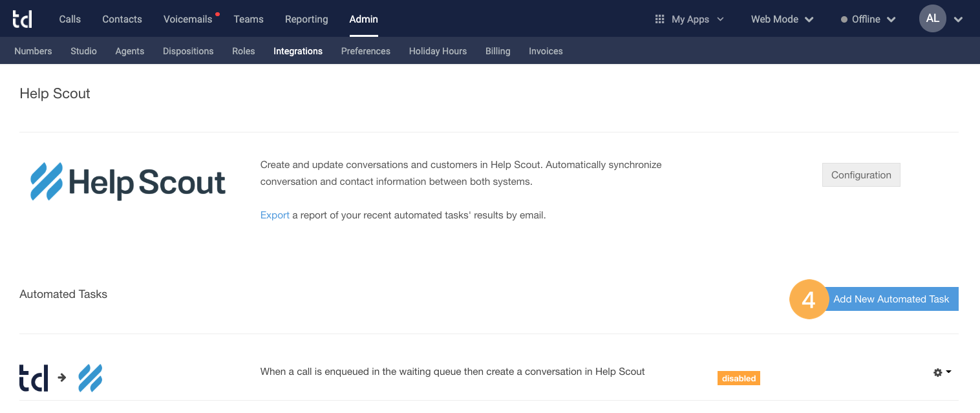This screenshot has width=980, height=413.
Task: Go to the Calls tab
Action: click(70, 19)
